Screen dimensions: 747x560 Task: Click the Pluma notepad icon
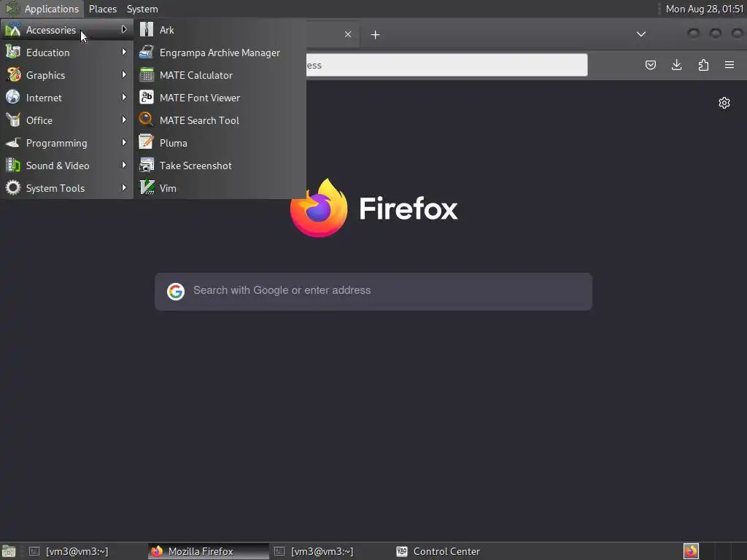coord(146,142)
